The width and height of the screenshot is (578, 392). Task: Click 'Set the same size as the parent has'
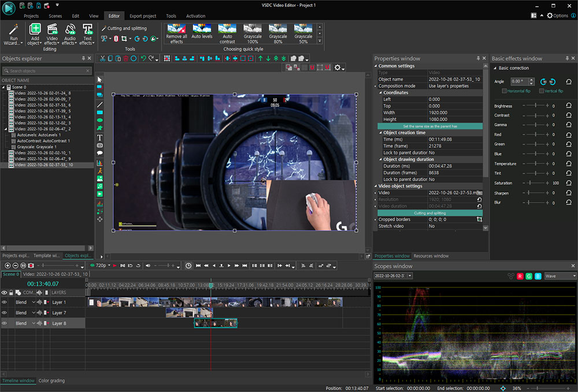(x=429, y=126)
